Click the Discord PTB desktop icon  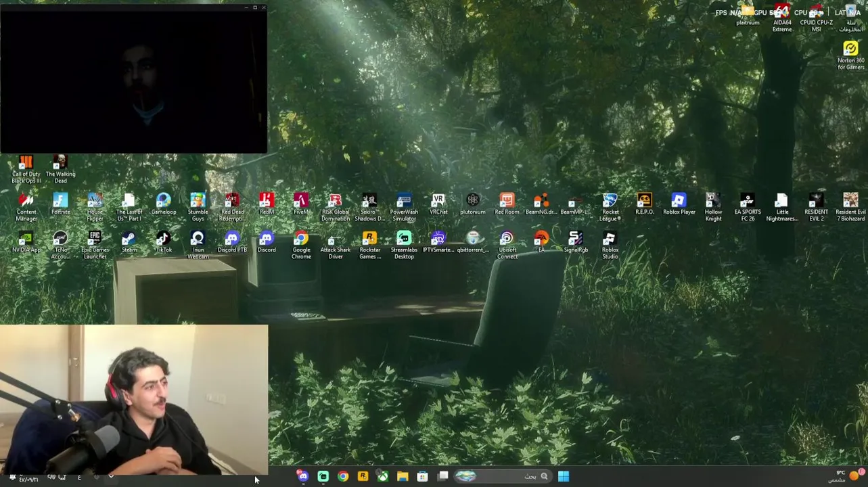click(x=232, y=242)
